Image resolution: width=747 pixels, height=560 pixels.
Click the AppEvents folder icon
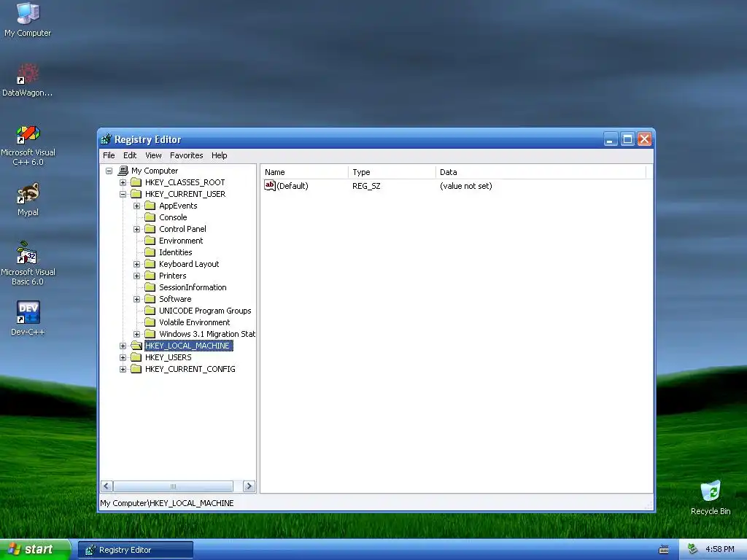click(150, 205)
